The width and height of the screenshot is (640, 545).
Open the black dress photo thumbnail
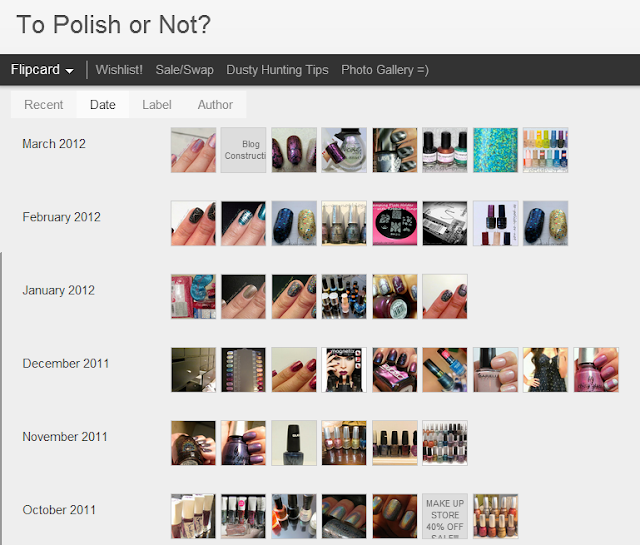(546, 370)
